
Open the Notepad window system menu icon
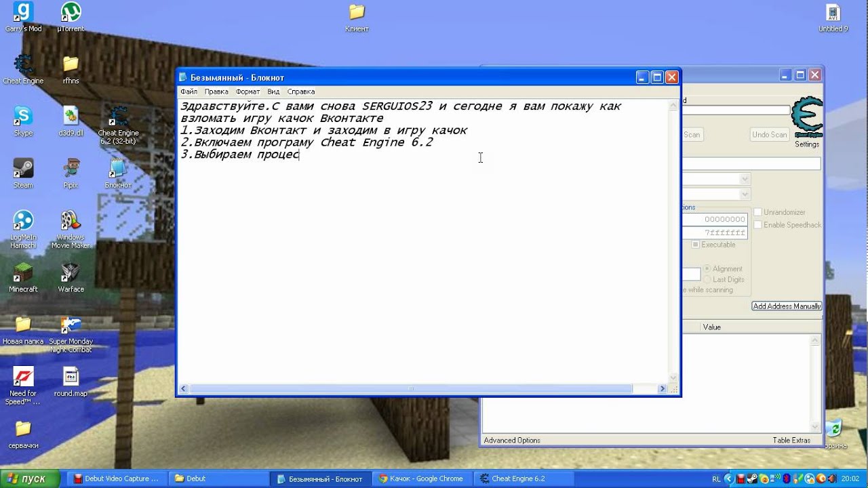pos(183,77)
